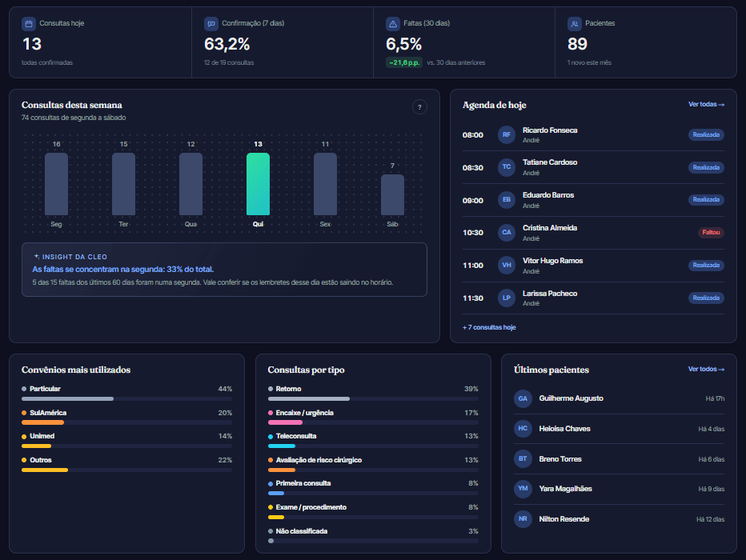Open Ver todos in Últimos pacientes
The width and height of the screenshot is (746, 560).
706,369
